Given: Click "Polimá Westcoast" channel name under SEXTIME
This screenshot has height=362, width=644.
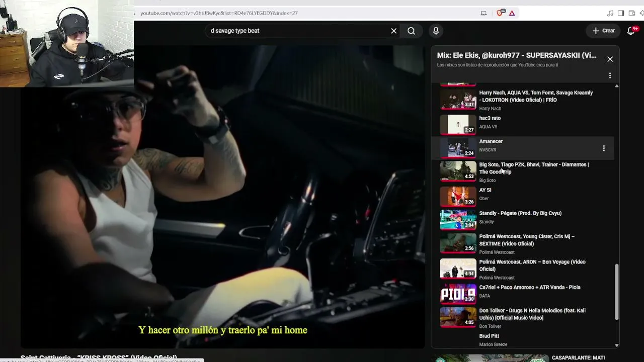Looking at the screenshot, I should pyautogui.click(x=497, y=252).
